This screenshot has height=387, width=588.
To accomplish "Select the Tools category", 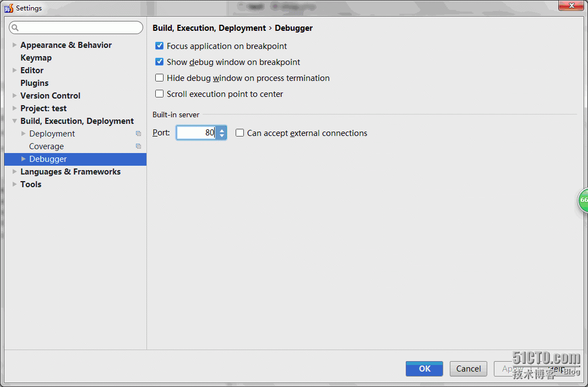I will click(31, 184).
